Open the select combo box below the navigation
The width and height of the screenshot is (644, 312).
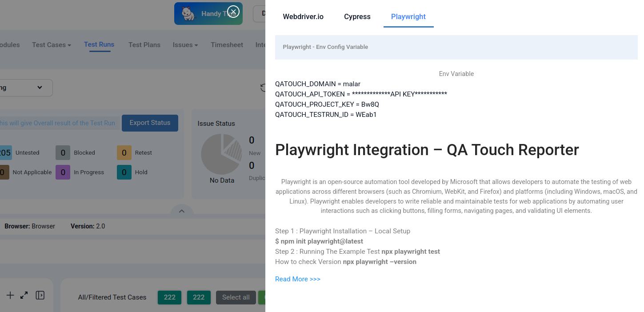click(x=26, y=88)
